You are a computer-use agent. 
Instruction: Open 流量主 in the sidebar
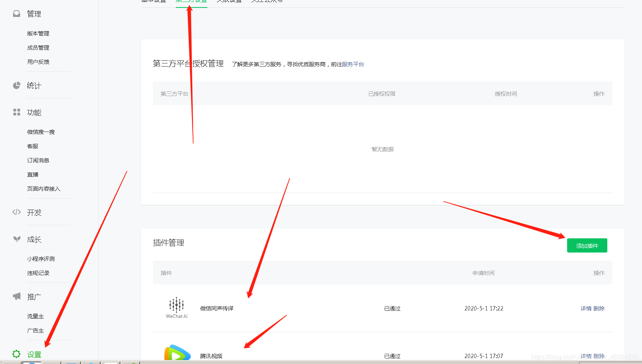(35, 316)
